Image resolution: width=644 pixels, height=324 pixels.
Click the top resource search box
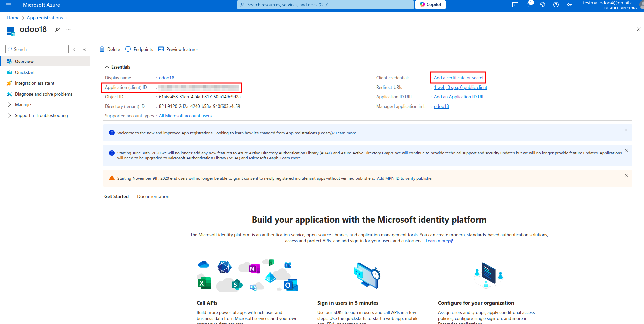(325, 5)
